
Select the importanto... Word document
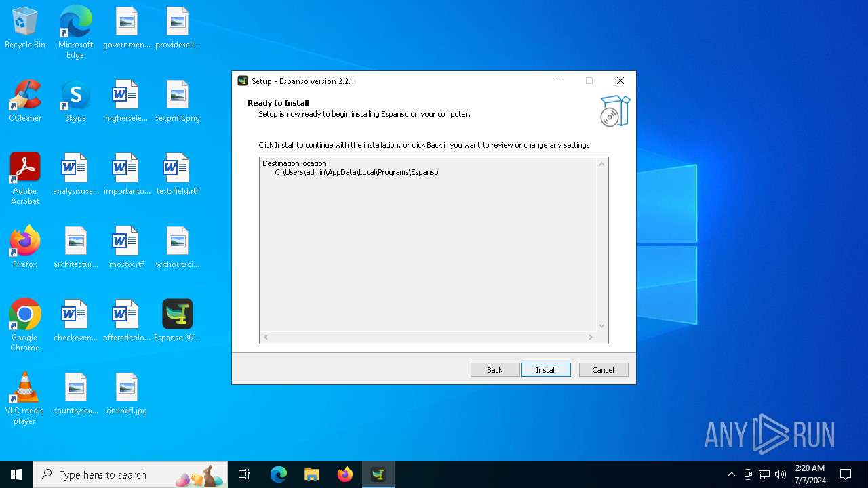pos(127,175)
